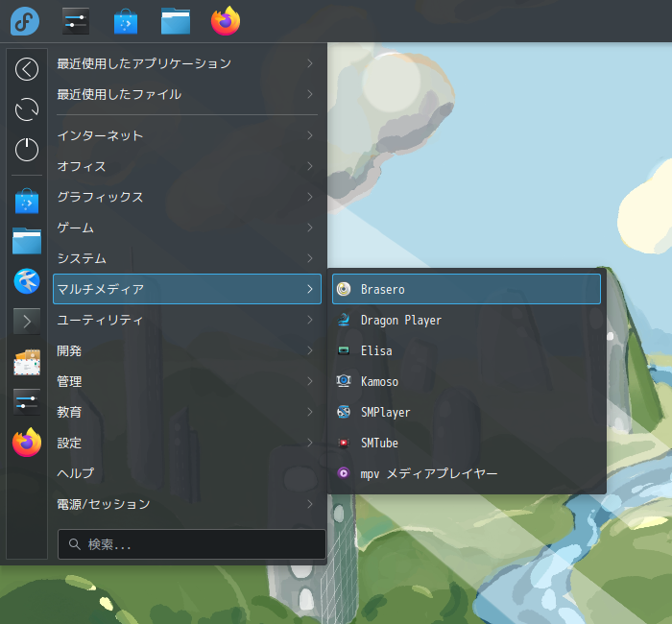The height and width of the screenshot is (624, 672).
Task: Launch Firefox from the favorites sidebar
Action: coord(27,442)
